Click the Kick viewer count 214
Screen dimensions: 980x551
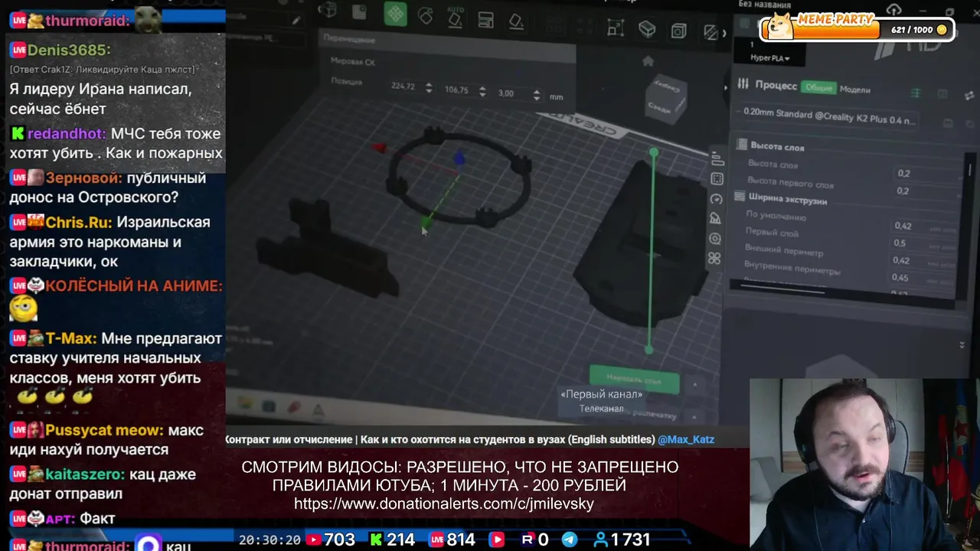point(400,540)
